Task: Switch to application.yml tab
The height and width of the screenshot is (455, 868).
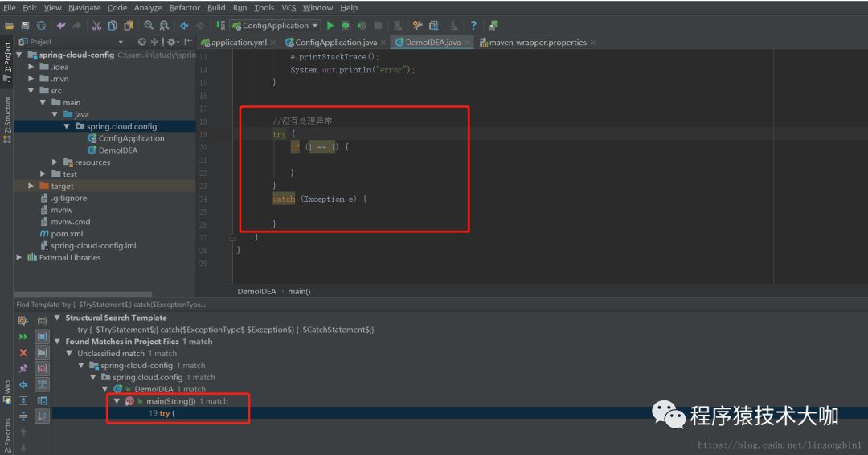Action: (239, 43)
